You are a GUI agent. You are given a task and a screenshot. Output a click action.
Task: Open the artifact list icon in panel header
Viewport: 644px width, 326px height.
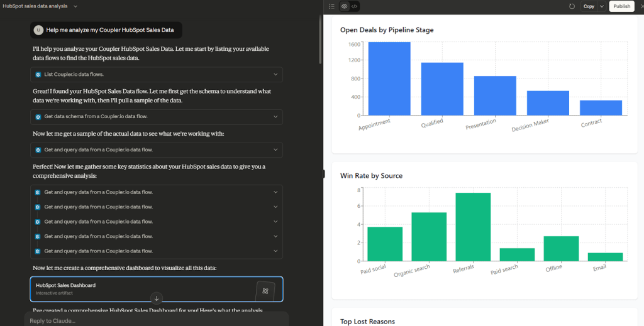coord(332,6)
